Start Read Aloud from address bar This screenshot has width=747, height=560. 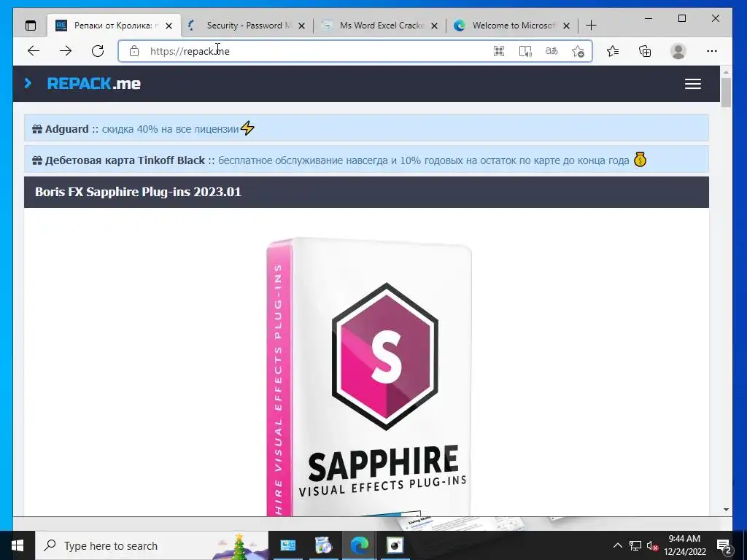525,51
